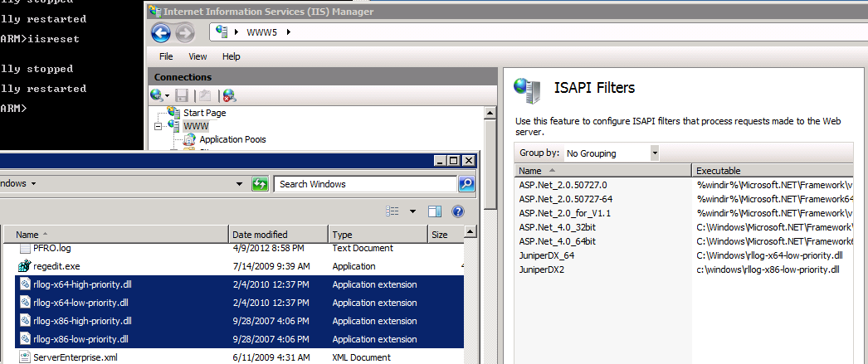Click server icon in IIS address bar
868x364 pixels.
point(222,32)
